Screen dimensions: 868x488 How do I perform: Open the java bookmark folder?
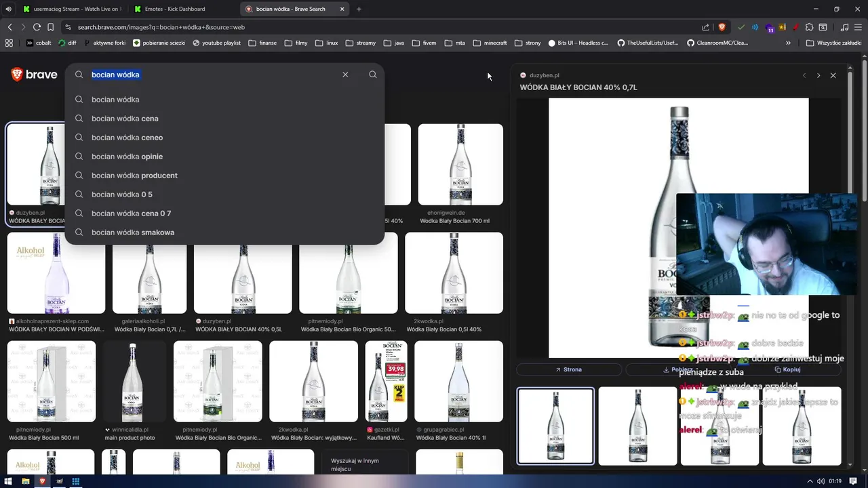pyautogui.click(x=393, y=43)
